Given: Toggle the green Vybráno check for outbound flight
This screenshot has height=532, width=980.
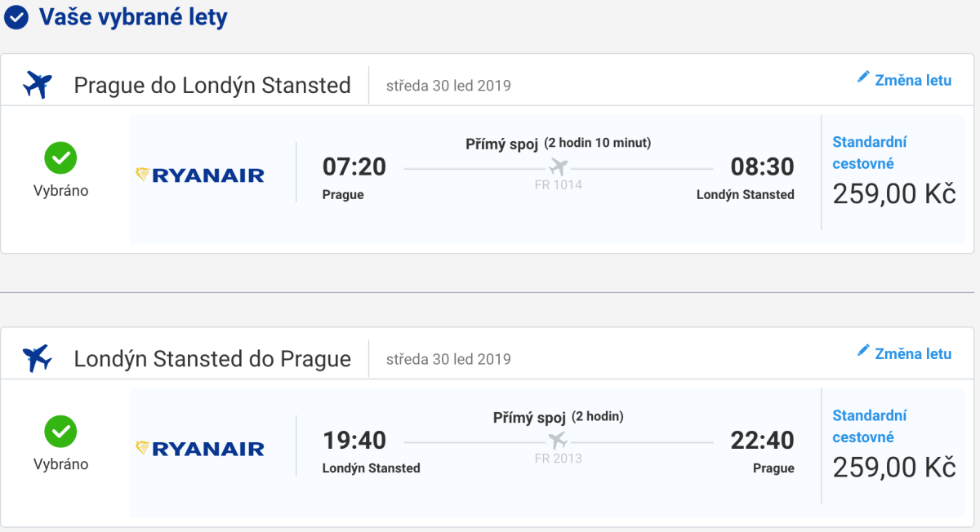Looking at the screenshot, I should [x=60, y=158].
